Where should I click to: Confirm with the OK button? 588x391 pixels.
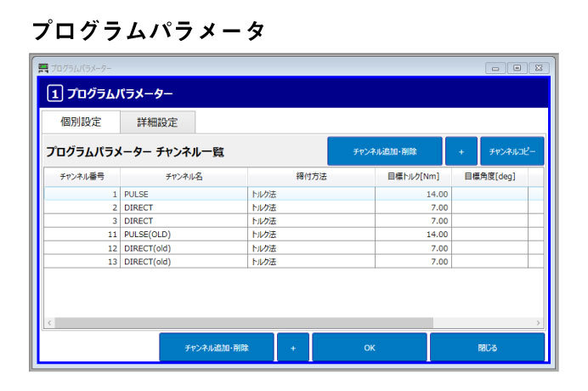click(370, 348)
